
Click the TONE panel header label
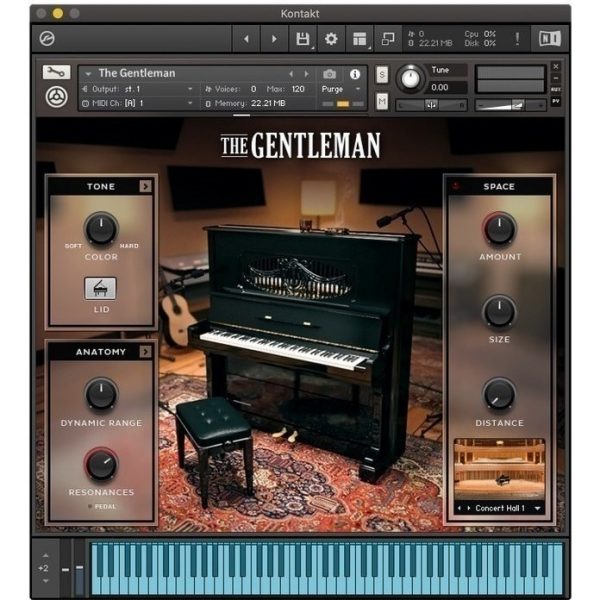pos(101,186)
